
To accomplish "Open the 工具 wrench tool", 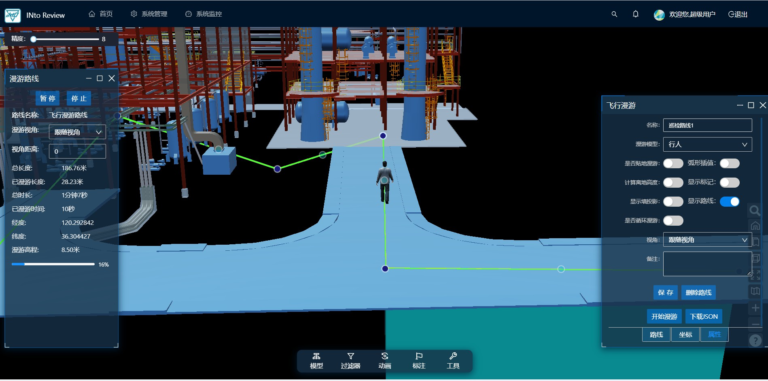I will click(x=453, y=360).
